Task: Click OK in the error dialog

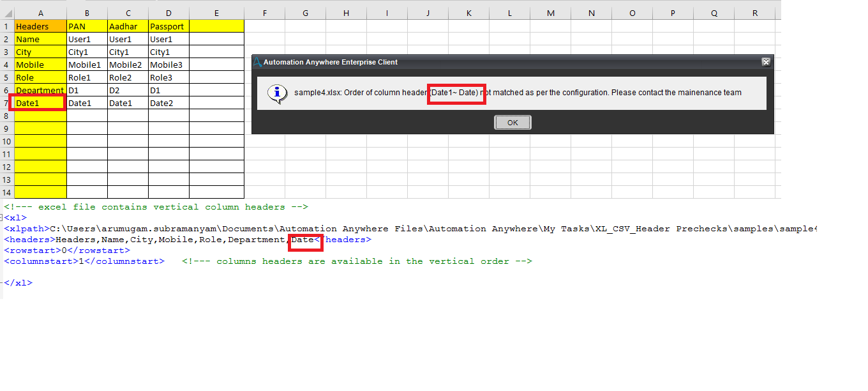Action: click(x=512, y=123)
